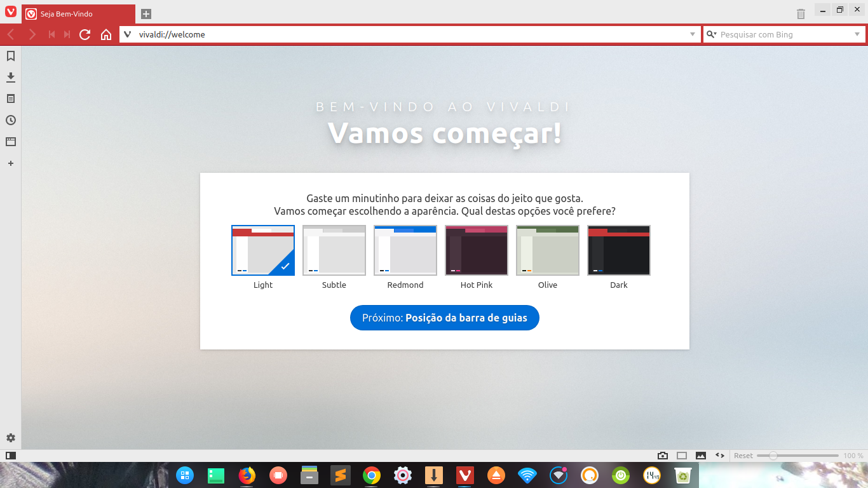Click the orange eject icon in dock
868x488 pixels.
(x=496, y=475)
